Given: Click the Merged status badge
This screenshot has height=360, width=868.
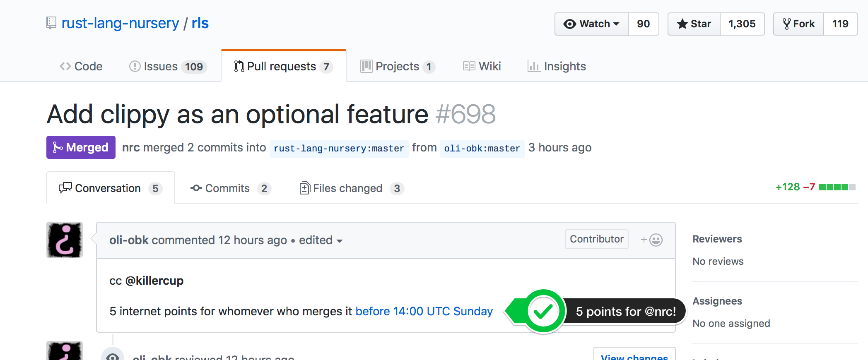Looking at the screenshot, I should tap(81, 148).
